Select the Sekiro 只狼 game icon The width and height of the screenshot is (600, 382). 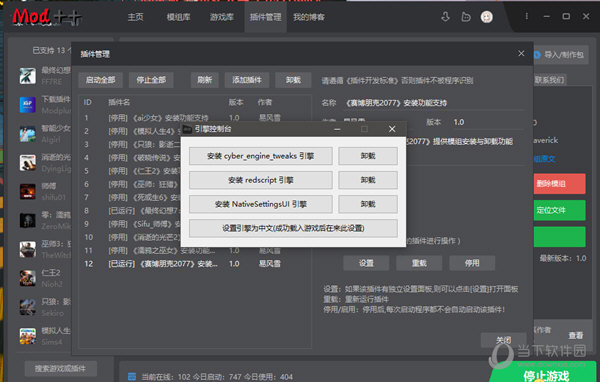28,307
